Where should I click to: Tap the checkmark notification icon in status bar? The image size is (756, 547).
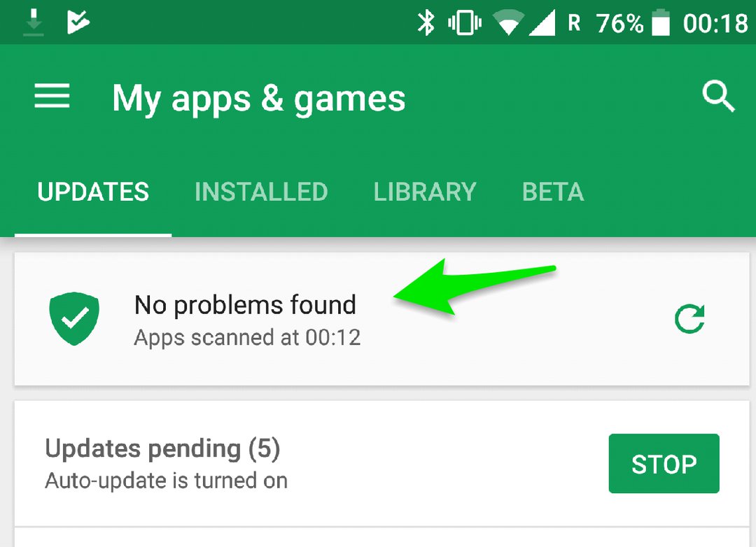click(x=78, y=22)
